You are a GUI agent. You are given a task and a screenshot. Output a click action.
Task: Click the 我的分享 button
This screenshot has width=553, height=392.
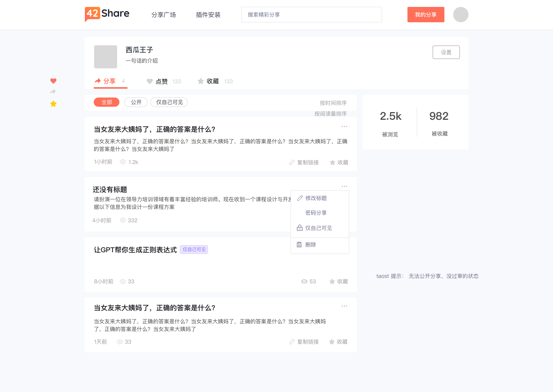click(x=426, y=15)
